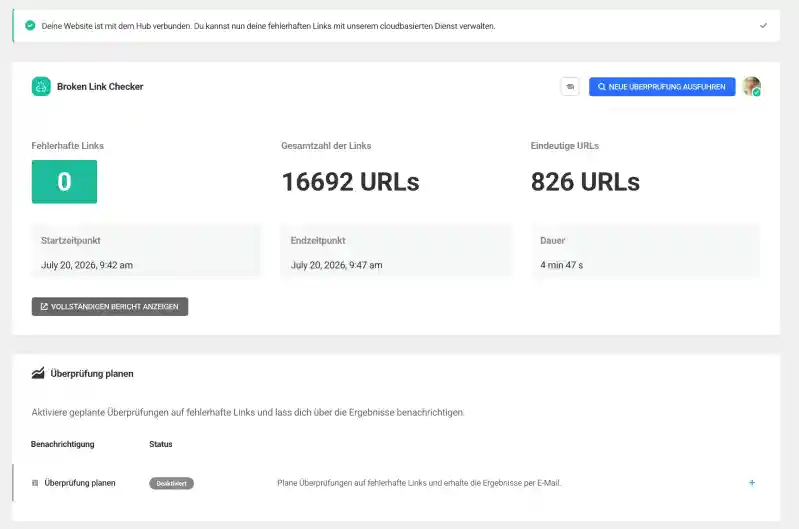This screenshot has height=529, width=799.
Task: Click the small icon button beside Neue Überprüfung
Action: 570,87
